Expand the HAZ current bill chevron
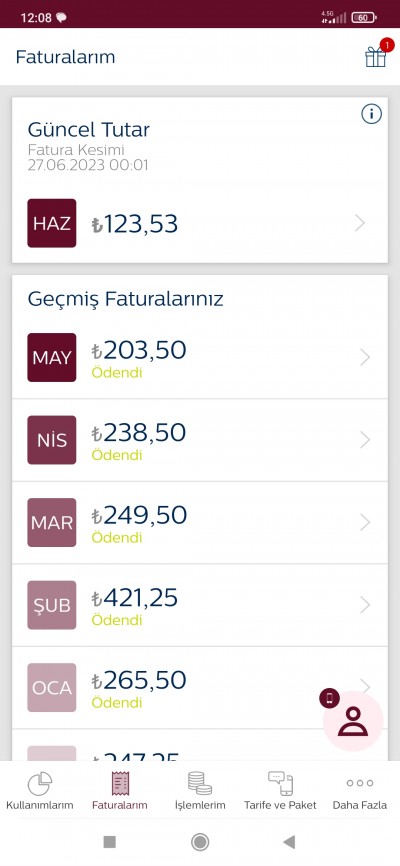The height and width of the screenshot is (866, 400). 360,223
